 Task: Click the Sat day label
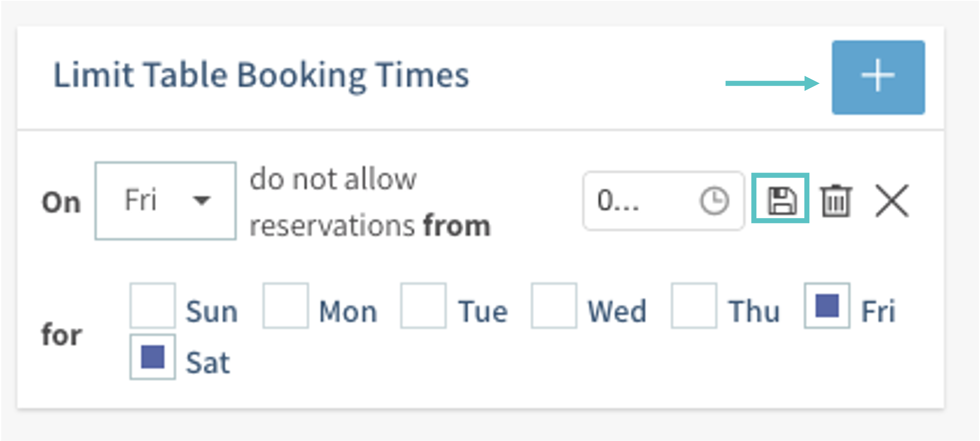[x=208, y=362]
